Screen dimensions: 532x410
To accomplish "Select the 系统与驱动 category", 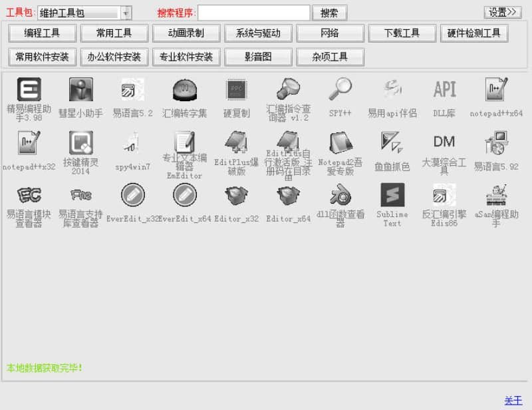I will 258,33.
